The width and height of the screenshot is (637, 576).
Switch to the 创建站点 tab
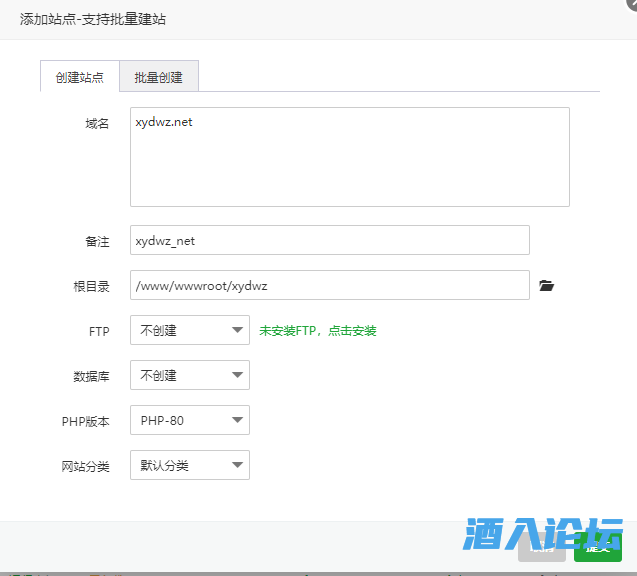80,77
